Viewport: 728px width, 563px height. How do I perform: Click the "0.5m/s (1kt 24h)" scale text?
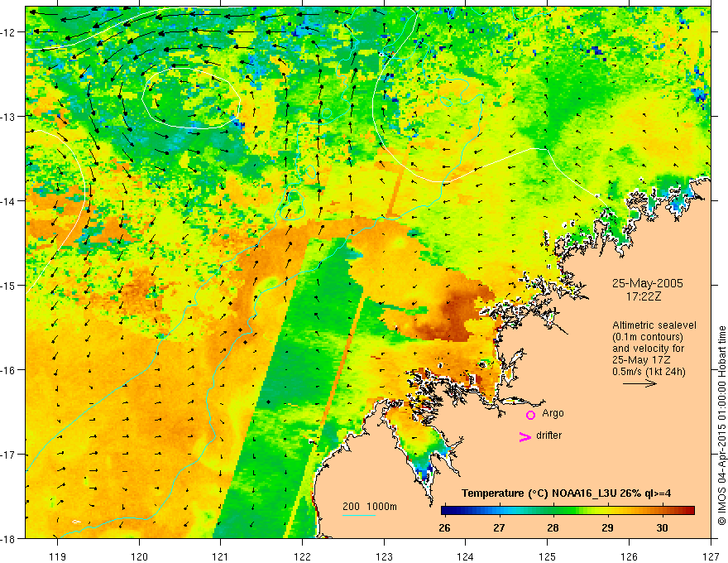click(649, 372)
